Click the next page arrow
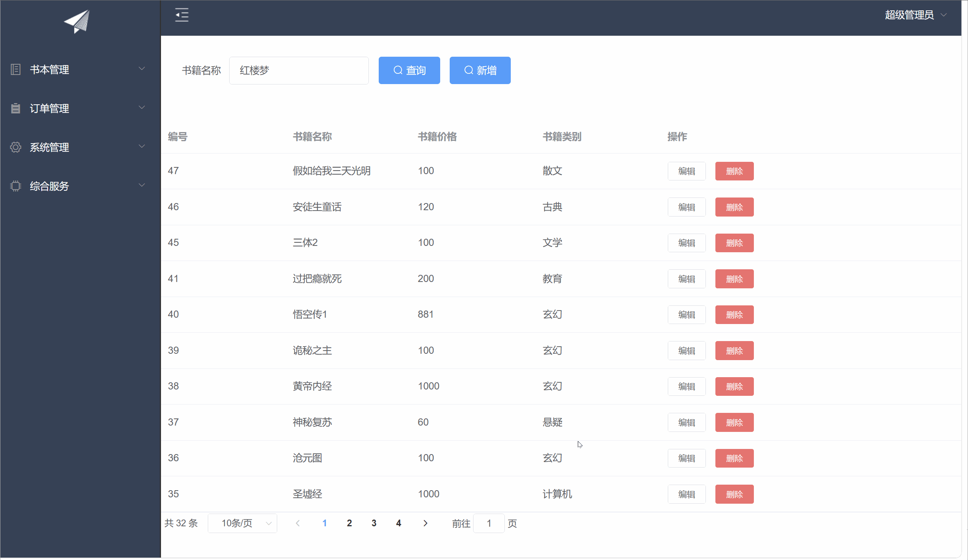 (x=425, y=523)
